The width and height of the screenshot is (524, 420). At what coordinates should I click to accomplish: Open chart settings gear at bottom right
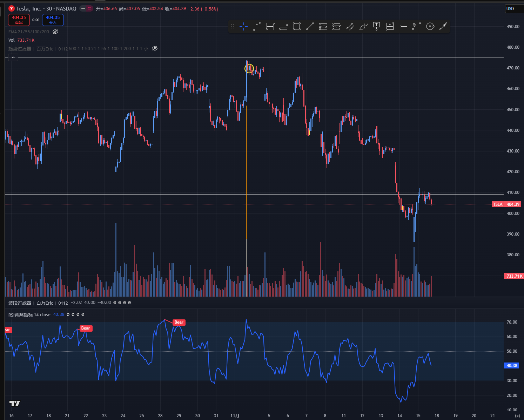click(x=517, y=416)
